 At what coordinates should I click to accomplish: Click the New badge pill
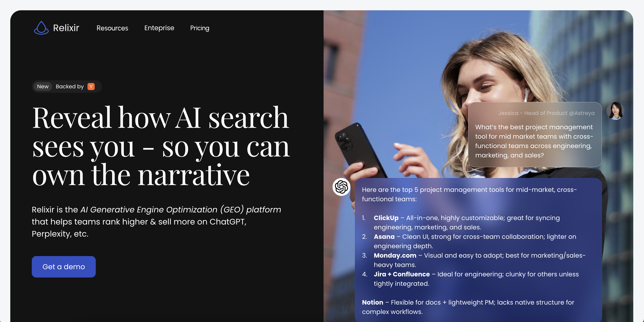(43, 87)
